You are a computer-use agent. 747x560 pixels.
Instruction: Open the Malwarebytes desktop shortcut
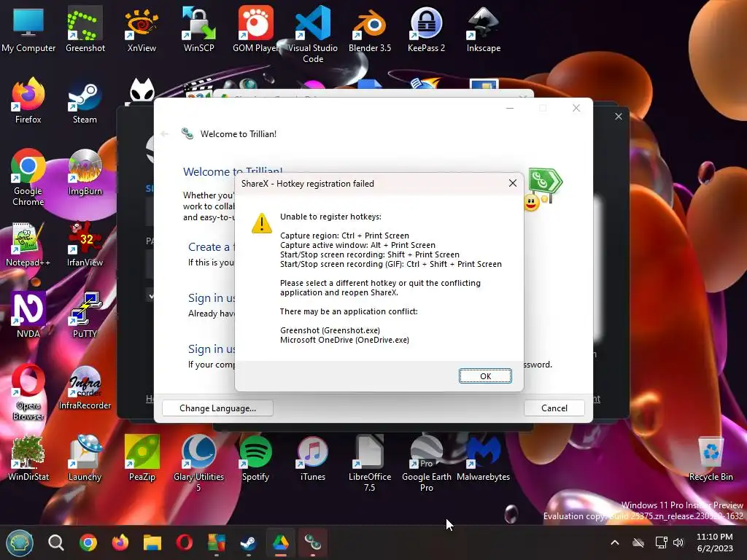484,458
